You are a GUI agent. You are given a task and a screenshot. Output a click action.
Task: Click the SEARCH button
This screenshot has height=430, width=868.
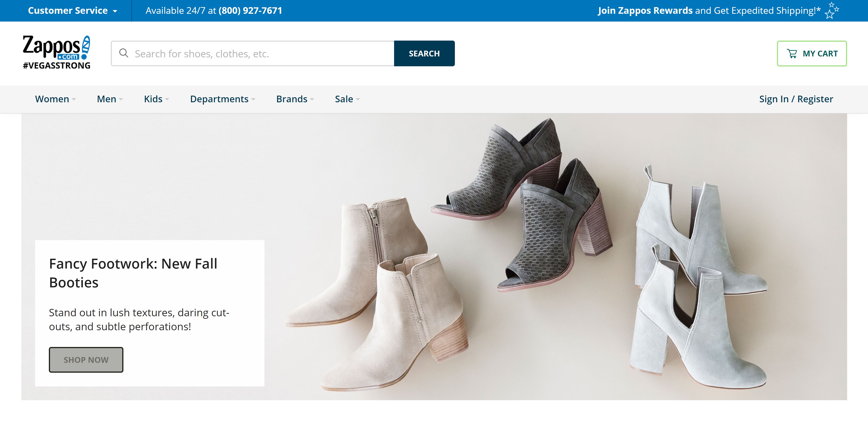(x=424, y=53)
